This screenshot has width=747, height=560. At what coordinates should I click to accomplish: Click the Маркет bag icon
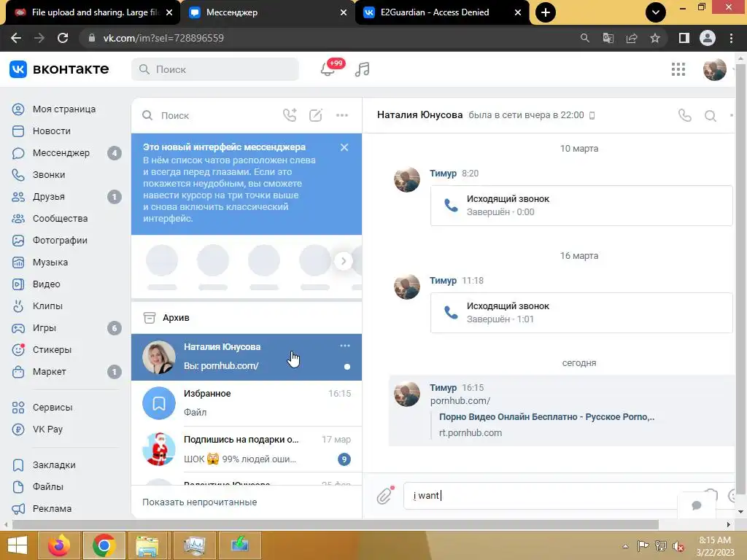[x=18, y=372]
